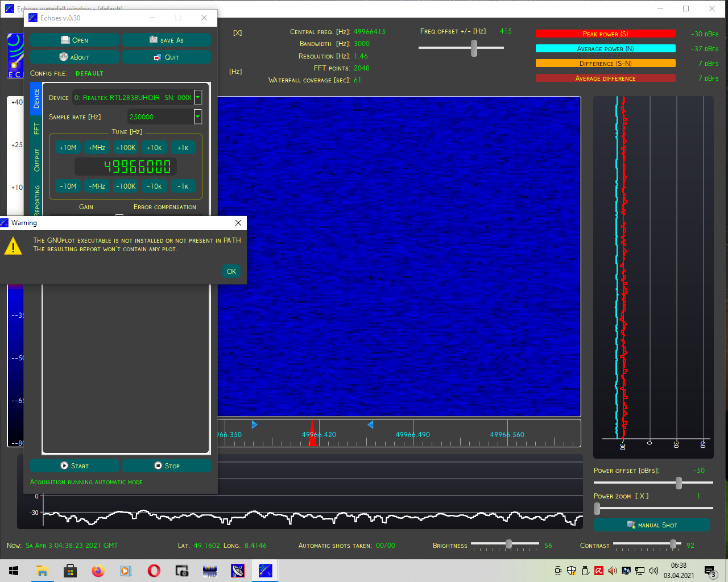Click the right-pointing blue frequency marker
Screen dimensions: 728x582
coord(254,425)
